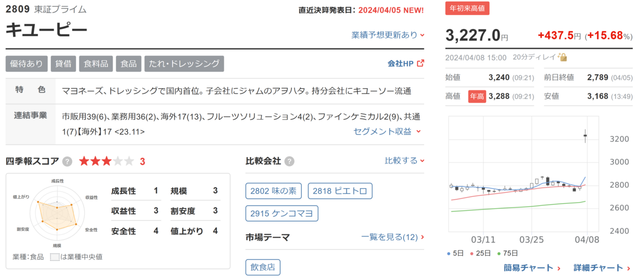Open 一覧を見る(12) theme list
644x279 pixels.
click(393, 237)
